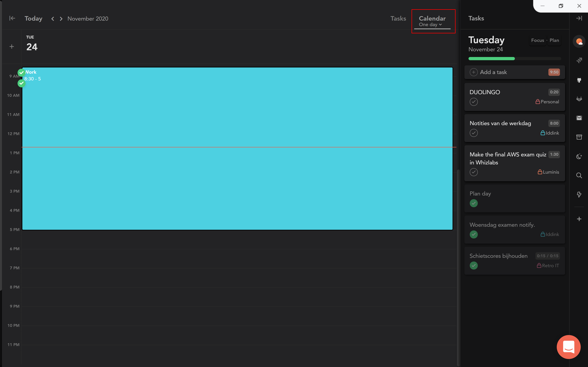
Task: Uncheck Schietscores bijhouden task
Action: coord(473,266)
